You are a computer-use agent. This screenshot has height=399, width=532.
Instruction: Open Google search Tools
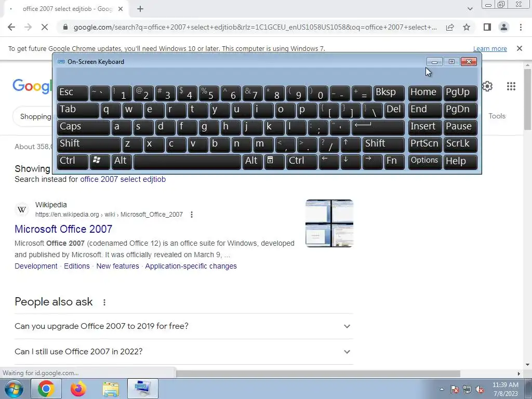pyautogui.click(x=497, y=116)
